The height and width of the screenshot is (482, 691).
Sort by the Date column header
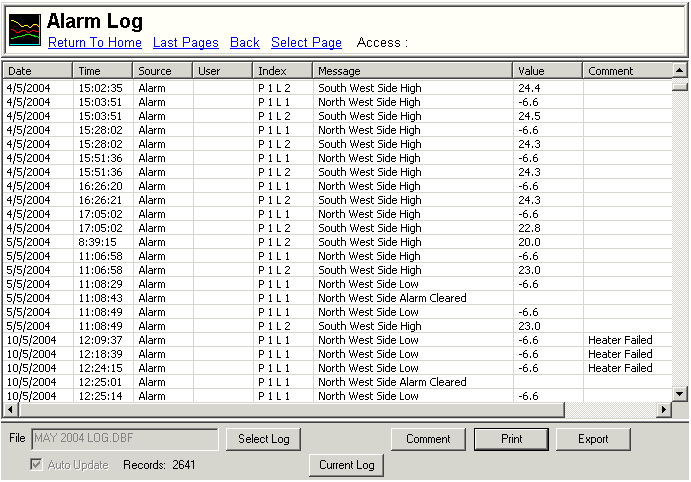(37, 71)
